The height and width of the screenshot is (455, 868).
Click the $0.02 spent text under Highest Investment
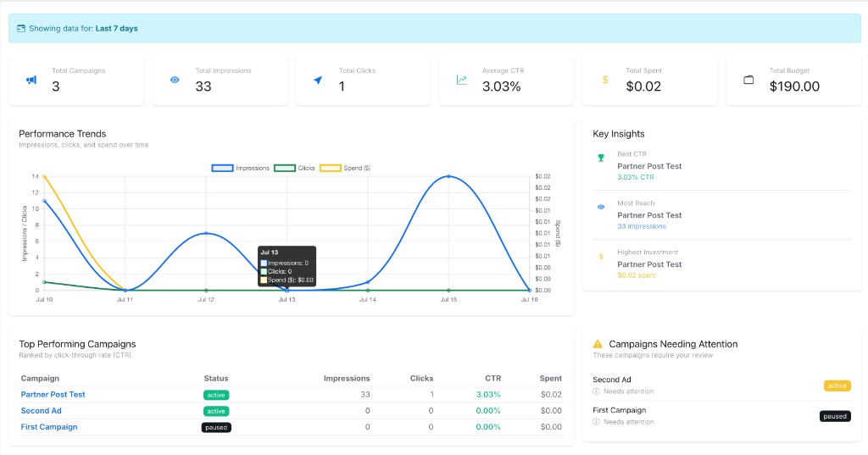[x=637, y=275]
